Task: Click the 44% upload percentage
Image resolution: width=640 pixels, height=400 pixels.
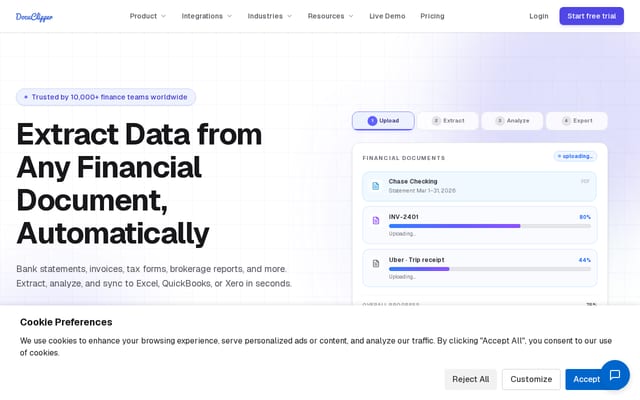Action: point(585,260)
